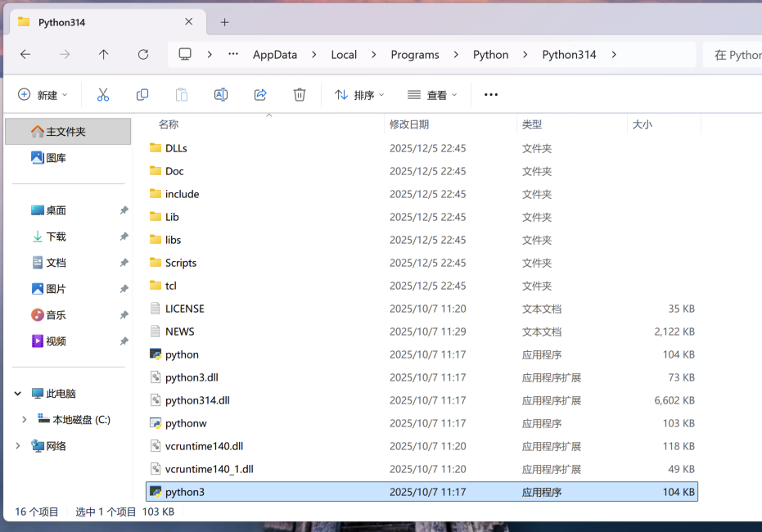Expand the 本地磁盘 (C:) tree node

point(24,419)
